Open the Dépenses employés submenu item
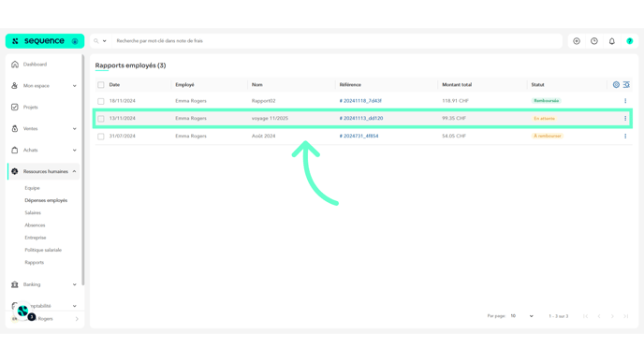The height and width of the screenshot is (362, 644). pos(46,200)
